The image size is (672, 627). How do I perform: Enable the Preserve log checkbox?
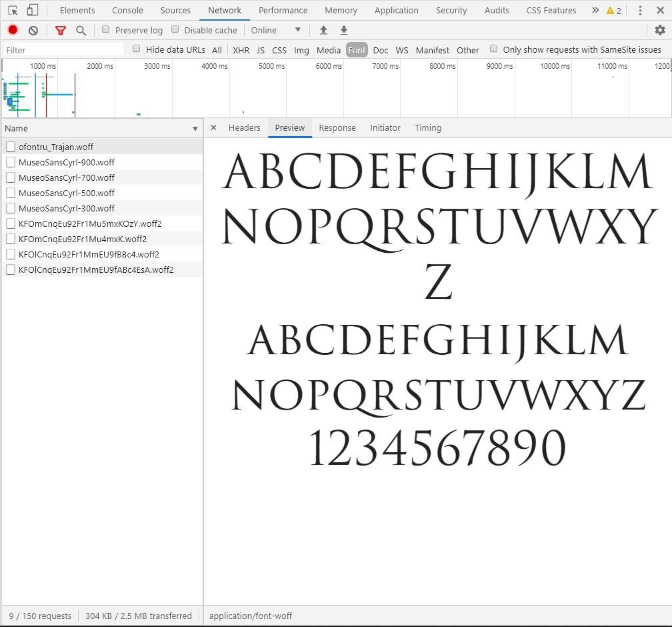pos(105,29)
